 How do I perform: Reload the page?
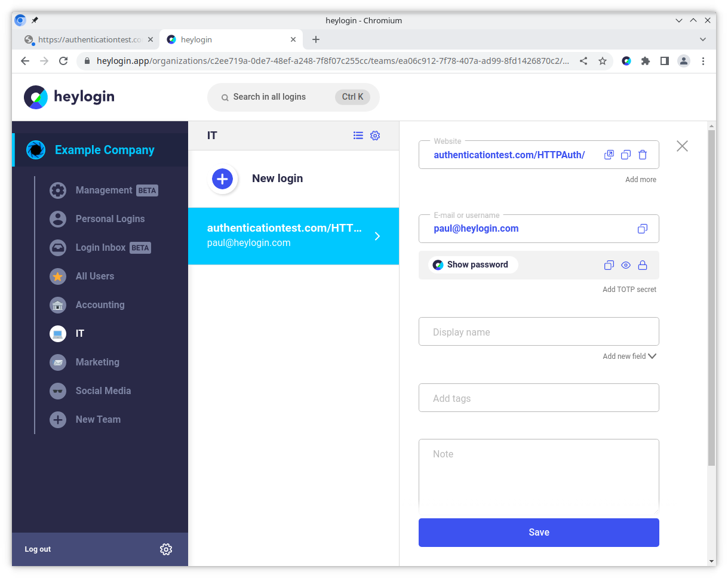63,61
